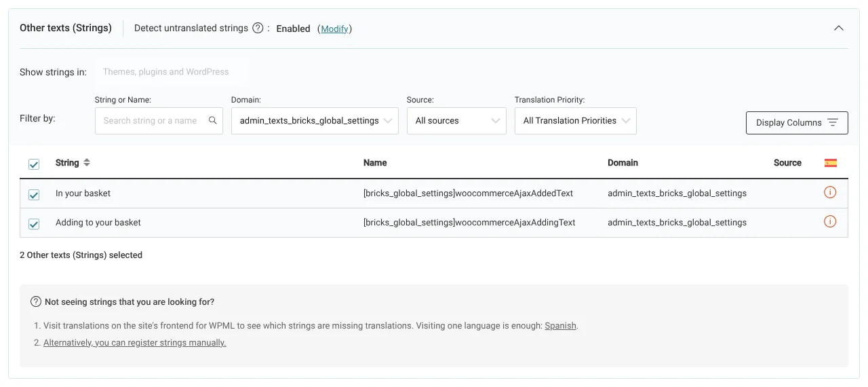This screenshot has height=387, width=868.
Task: Click the woocommerceAjaxAddingText name cell
Action: (469, 223)
